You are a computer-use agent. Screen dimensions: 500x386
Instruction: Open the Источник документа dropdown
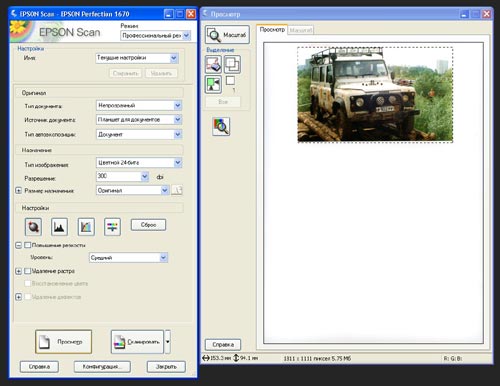tap(139, 119)
